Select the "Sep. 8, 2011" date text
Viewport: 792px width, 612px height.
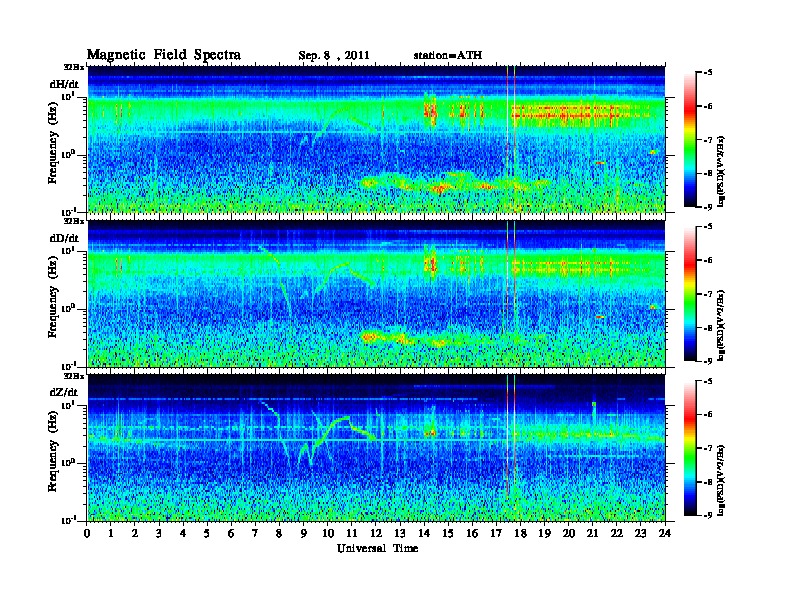[334, 56]
